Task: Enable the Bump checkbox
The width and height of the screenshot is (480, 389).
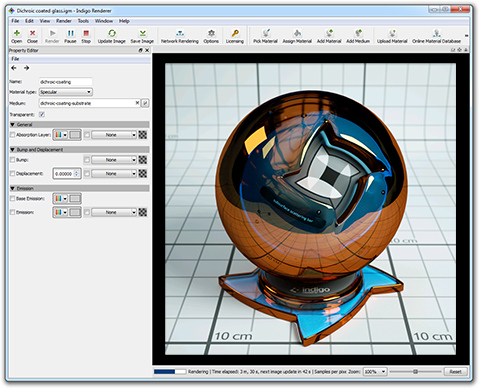Action: pyautogui.click(x=13, y=160)
